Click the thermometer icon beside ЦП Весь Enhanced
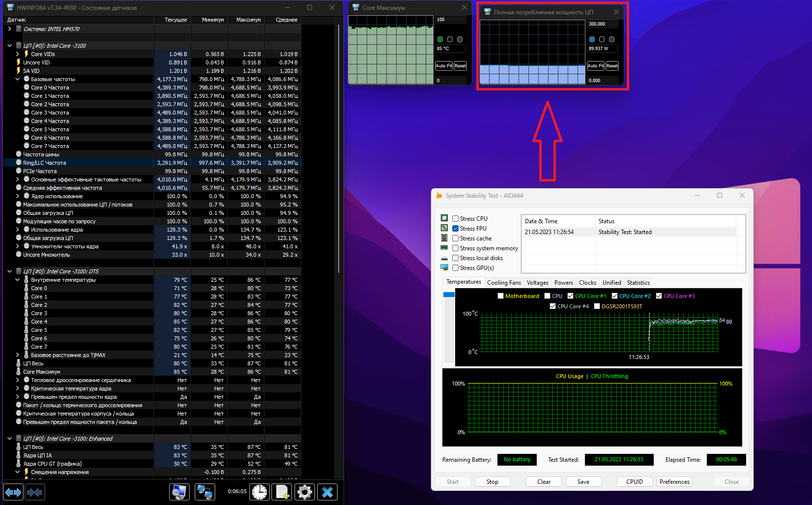Viewport: 812px width, 505px height. click(19, 447)
